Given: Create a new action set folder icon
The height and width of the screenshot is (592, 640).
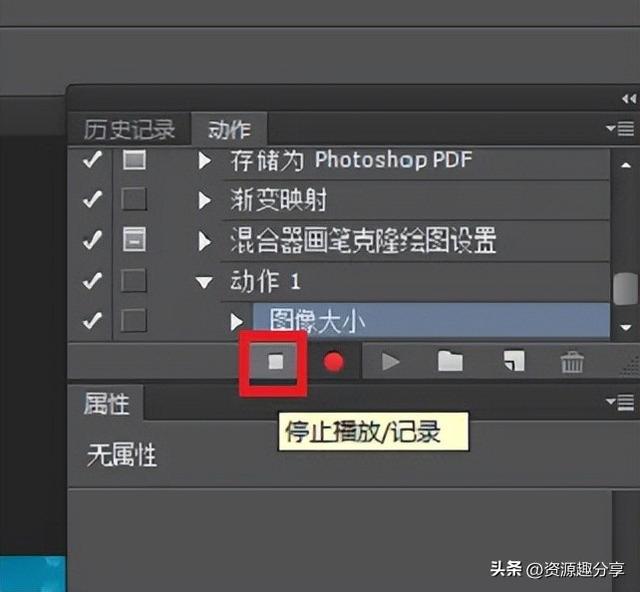Looking at the screenshot, I should pyautogui.click(x=450, y=361).
